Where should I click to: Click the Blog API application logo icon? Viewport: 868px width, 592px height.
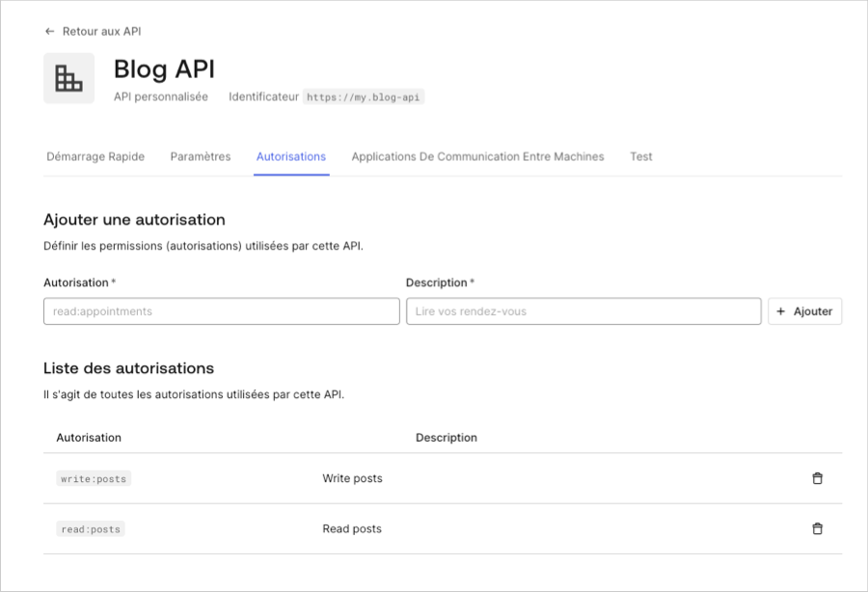click(x=68, y=77)
